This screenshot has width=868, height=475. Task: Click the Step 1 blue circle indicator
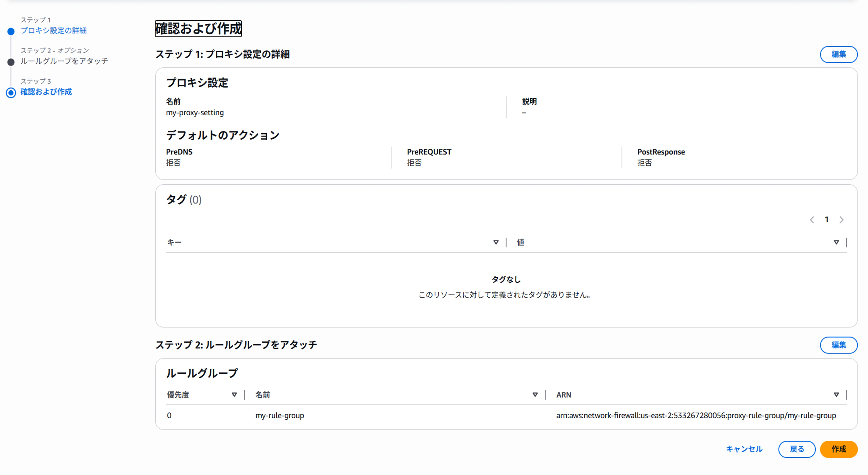[x=11, y=31]
